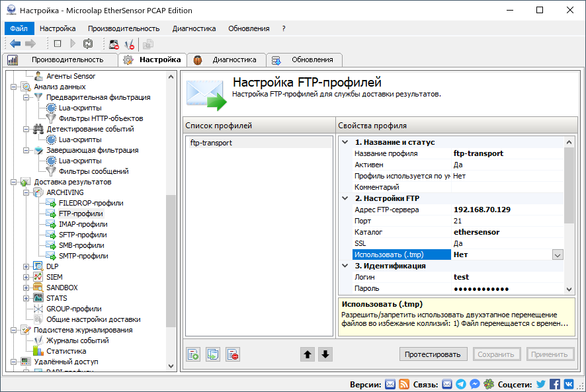Screen dimensions: 586x392
Task: Collapse the 'Настройки FTP' section
Action: tap(344, 198)
